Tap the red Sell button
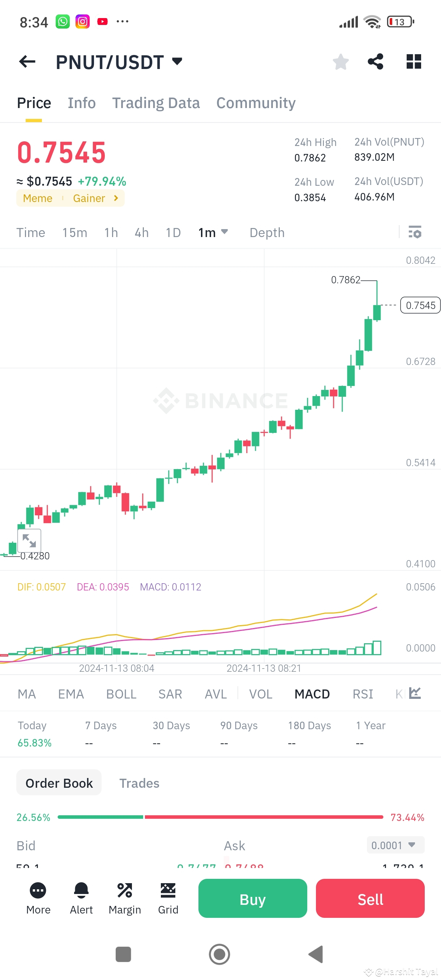 point(370,899)
